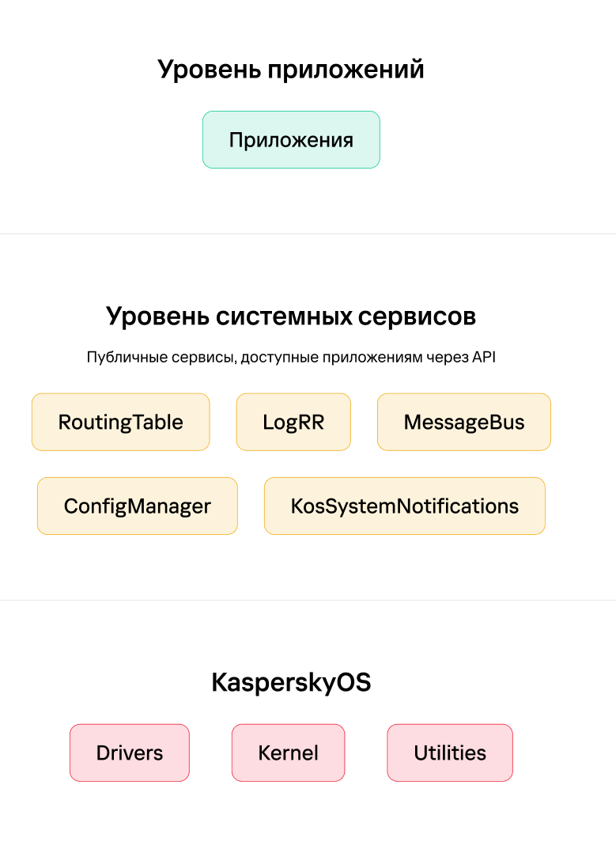Click the word 'API' in the subtitle

tap(484, 358)
